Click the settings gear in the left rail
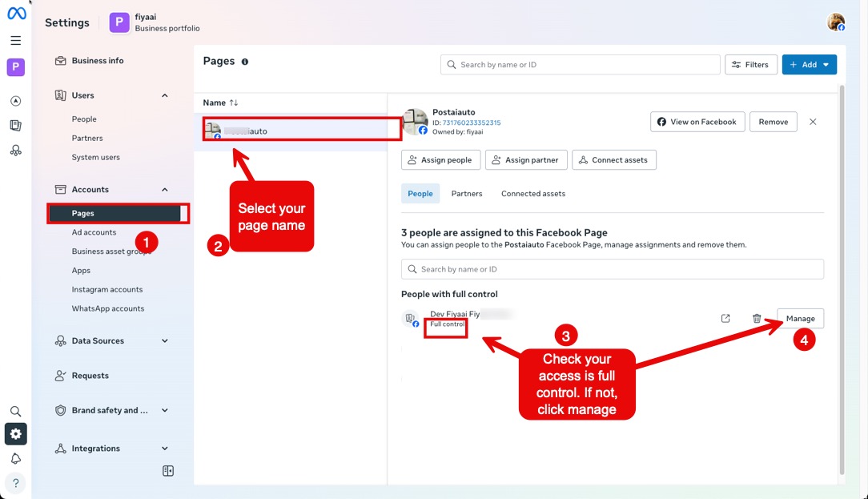This screenshot has width=868, height=499. (x=15, y=433)
